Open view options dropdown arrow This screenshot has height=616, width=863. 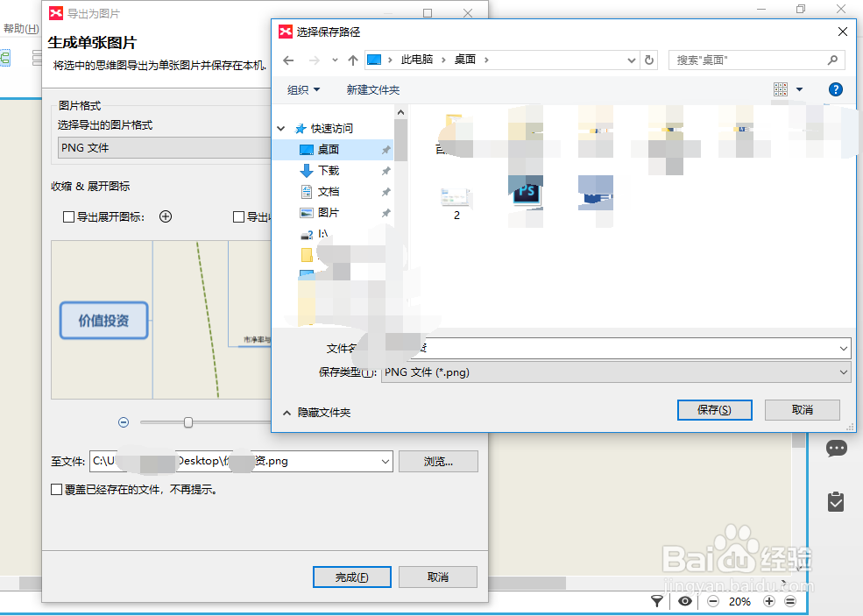click(x=800, y=89)
